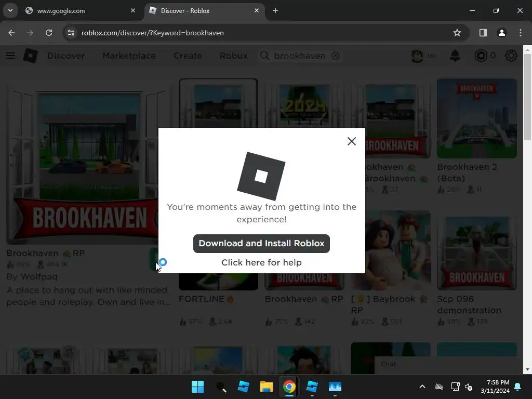Focus the brookhaven search field

click(x=300, y=56)
